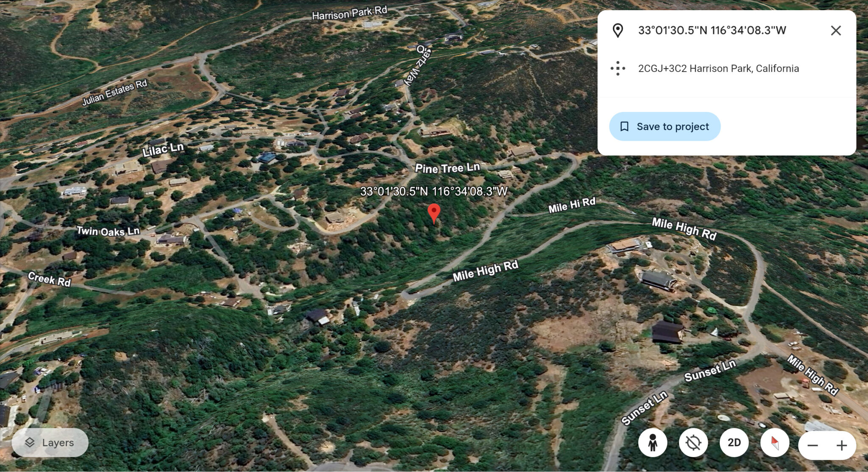Viewport: 868px width, 472px height.
Task: Click the location pin icon in card
Action: [x=618, y=31]
